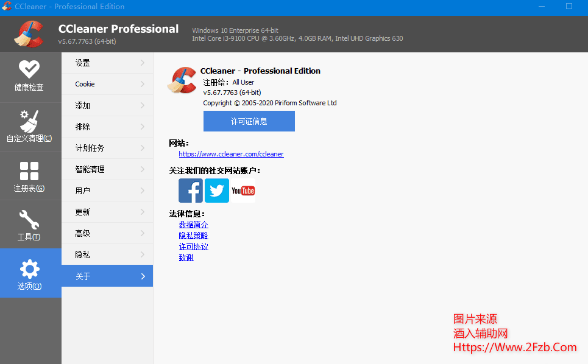Click the CCleaner logo in header
588x364 pixels.
(x=29, y=34)
